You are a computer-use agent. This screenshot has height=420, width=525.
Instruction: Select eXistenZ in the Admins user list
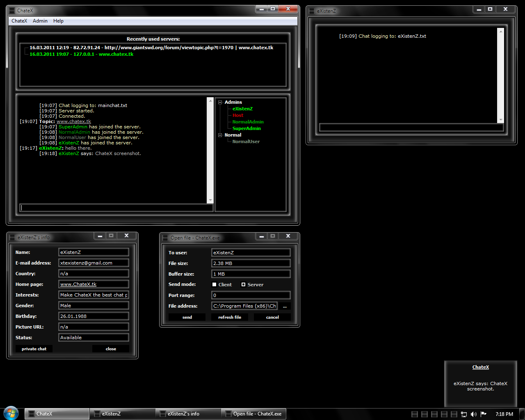click(x=242, y=109)
